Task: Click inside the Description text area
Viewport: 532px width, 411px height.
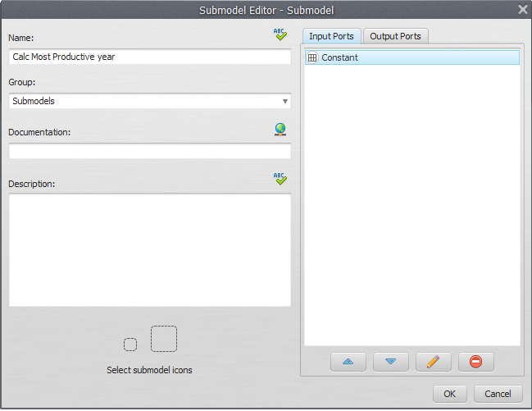Action: click(x=150, y=250)
